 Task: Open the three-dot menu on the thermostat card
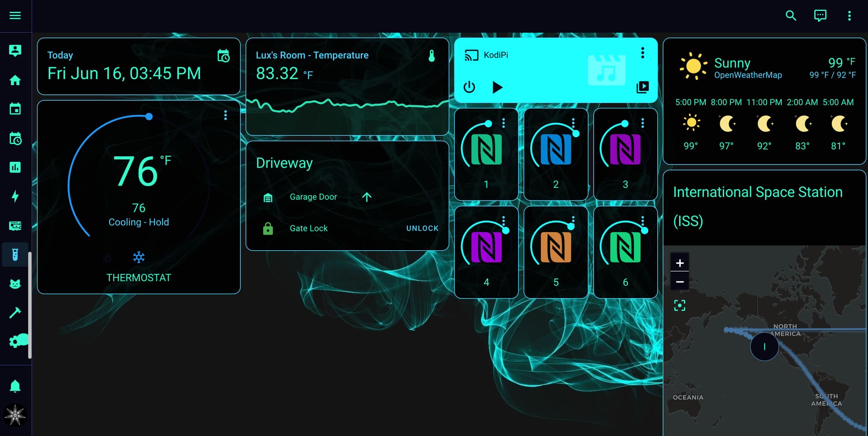coord(225,115)
